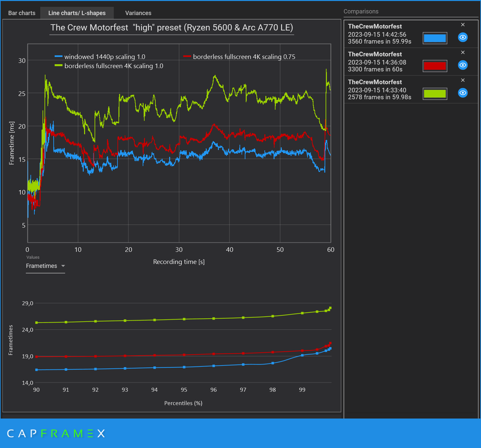Image resolution: width=481 pixels, height=448 pixels.
Task: Select the '3560 frames in 59.99s' record entry
Action: [411, 34]
